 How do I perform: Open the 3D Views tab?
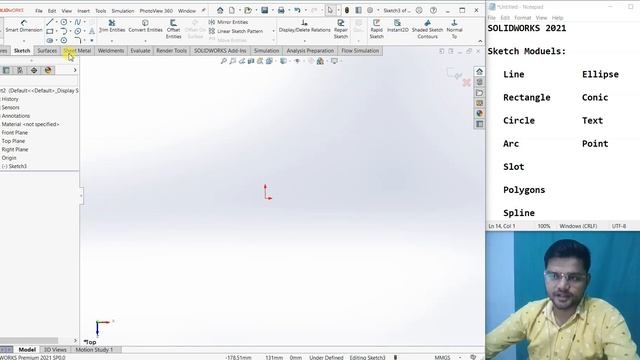click(55, 350)
